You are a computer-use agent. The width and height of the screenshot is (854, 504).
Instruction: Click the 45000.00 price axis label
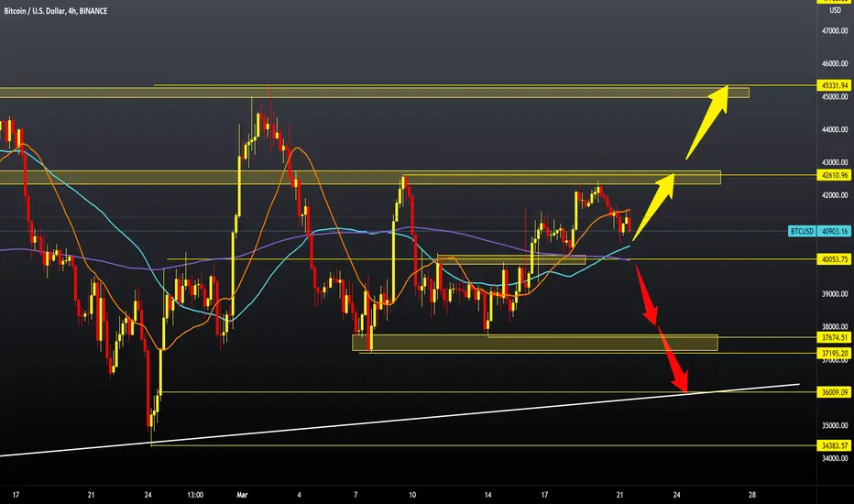(x=835, y=97)
